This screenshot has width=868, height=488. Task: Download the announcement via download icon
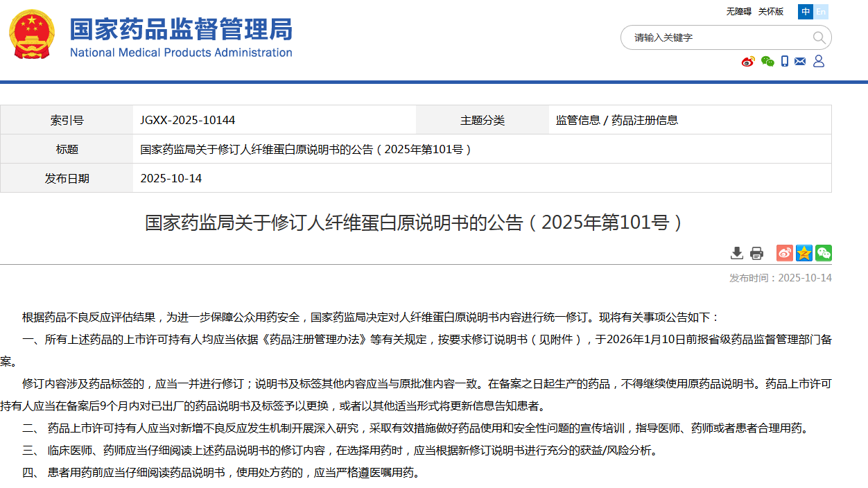[x=737, y=253]
